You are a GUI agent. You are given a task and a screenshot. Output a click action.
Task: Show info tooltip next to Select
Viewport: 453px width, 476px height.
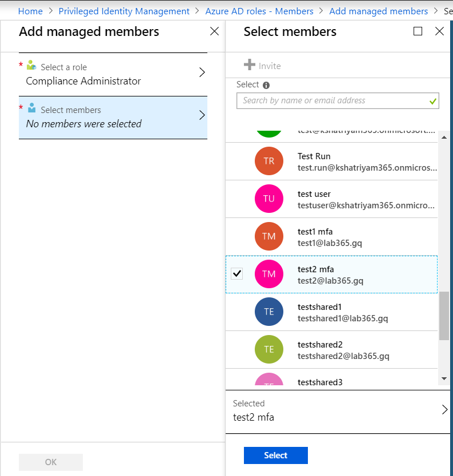pos(266,85)
